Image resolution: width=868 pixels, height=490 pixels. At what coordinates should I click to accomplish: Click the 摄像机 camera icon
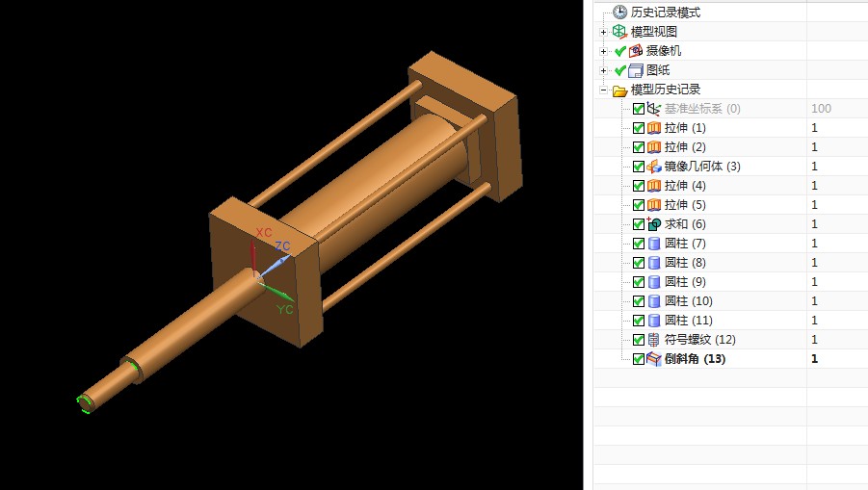(636, 51)
